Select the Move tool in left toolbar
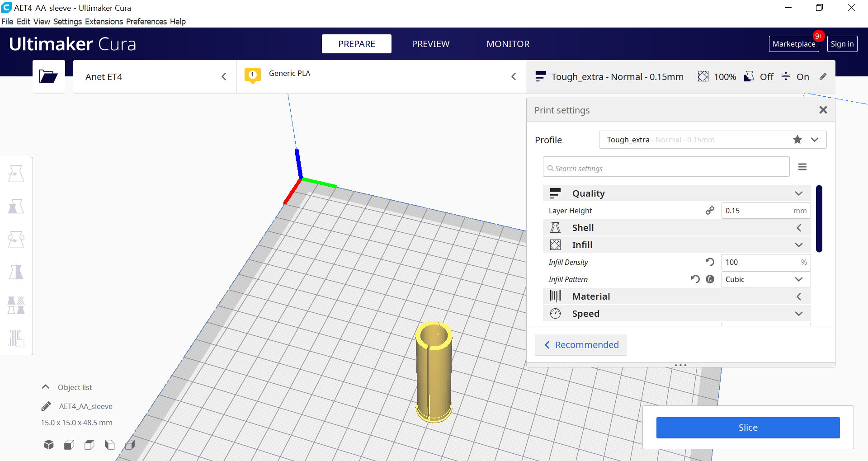This screenshot has width=868, height=461. pos(16,174)
